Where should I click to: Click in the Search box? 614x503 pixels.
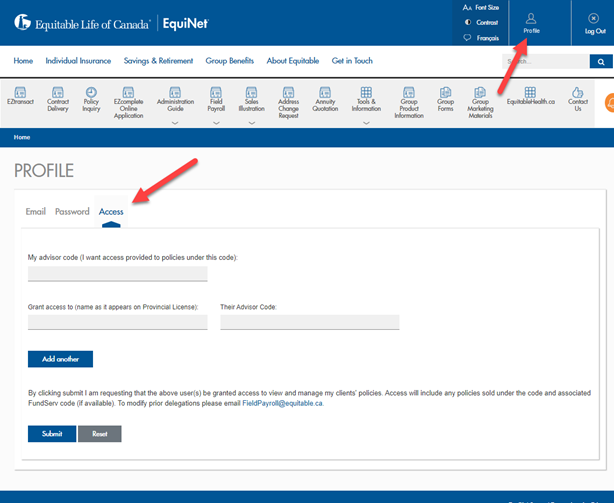pyautogui.click(x=545, y=61)
